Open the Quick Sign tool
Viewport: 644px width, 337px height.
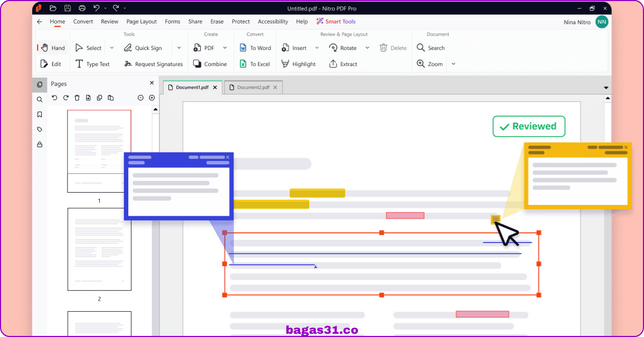[143, 48]
